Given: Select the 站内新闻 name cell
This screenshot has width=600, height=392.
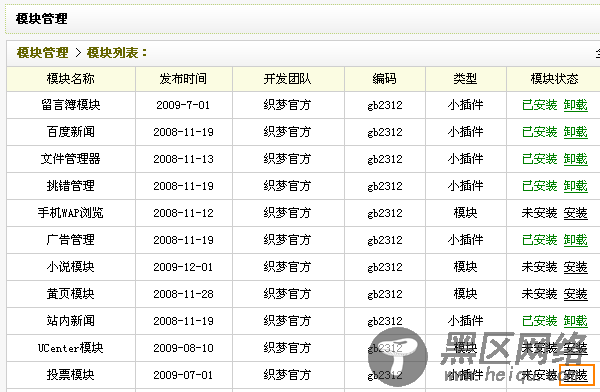Looking at the screenshot, I should (71, 321).
